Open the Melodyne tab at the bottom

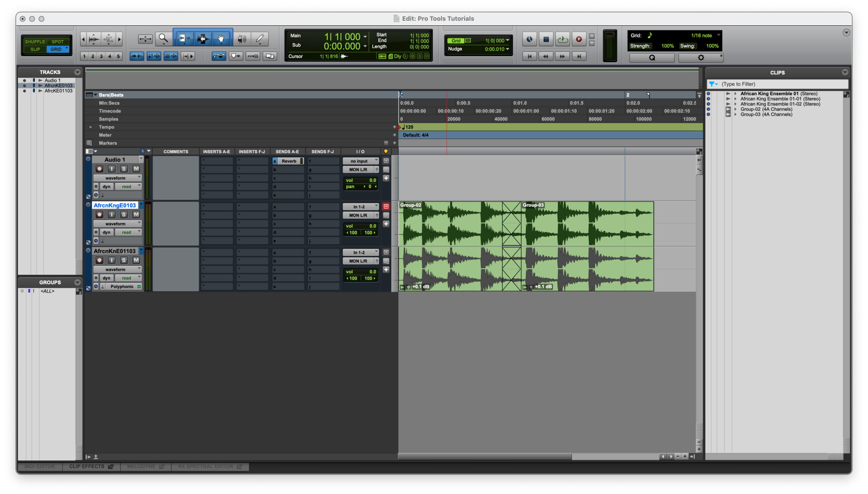[x=142, y=466]
